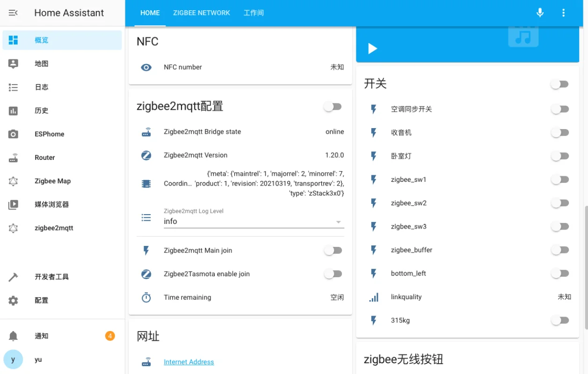Toggle zigbee_sw3 switch
Image resolution: width=588 pixels, height=374 pixels.
pos(559,227)
